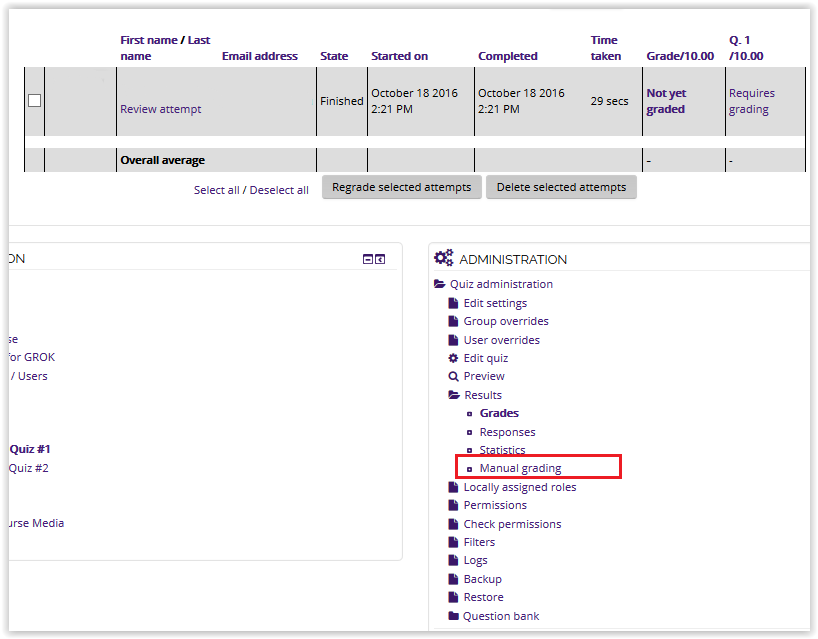This screenshot has width=818, height=639.
Task: Open Edit settings
Action: (495, 303)
